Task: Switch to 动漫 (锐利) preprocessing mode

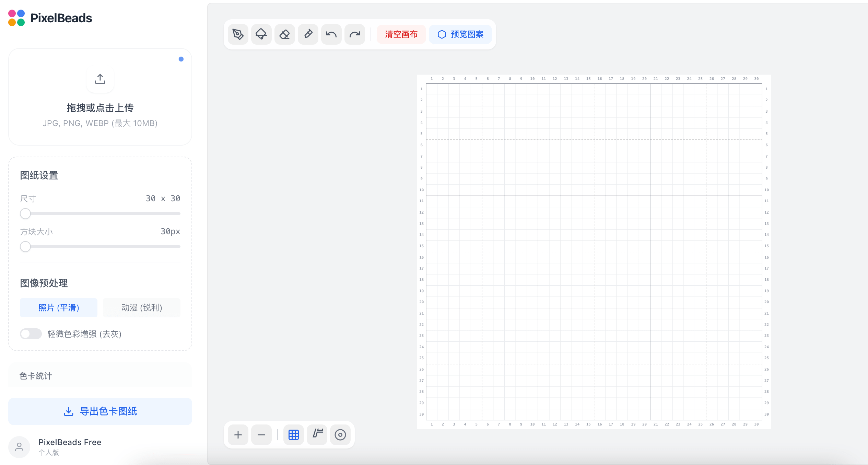Action: pyautogui.click(x=142, y=308)
